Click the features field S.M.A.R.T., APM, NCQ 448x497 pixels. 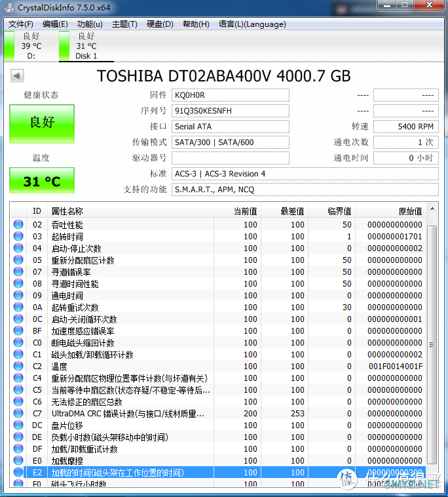click(305, 189)
